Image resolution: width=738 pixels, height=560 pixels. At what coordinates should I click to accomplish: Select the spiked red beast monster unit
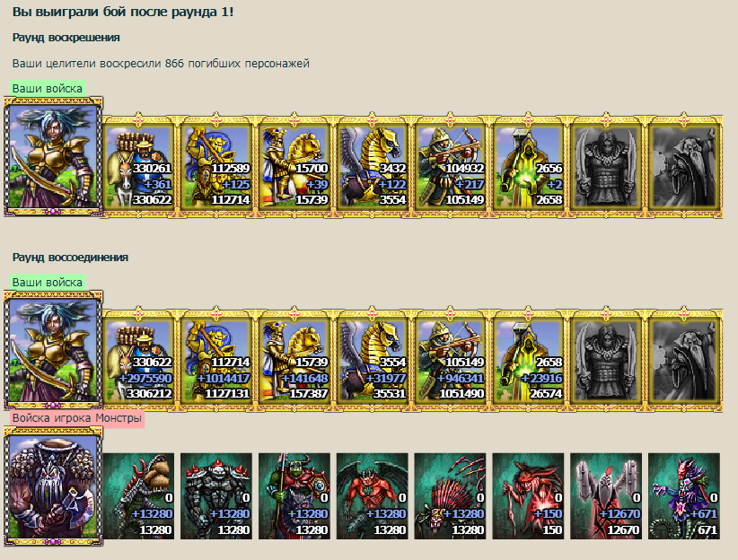tap(450, 496)
